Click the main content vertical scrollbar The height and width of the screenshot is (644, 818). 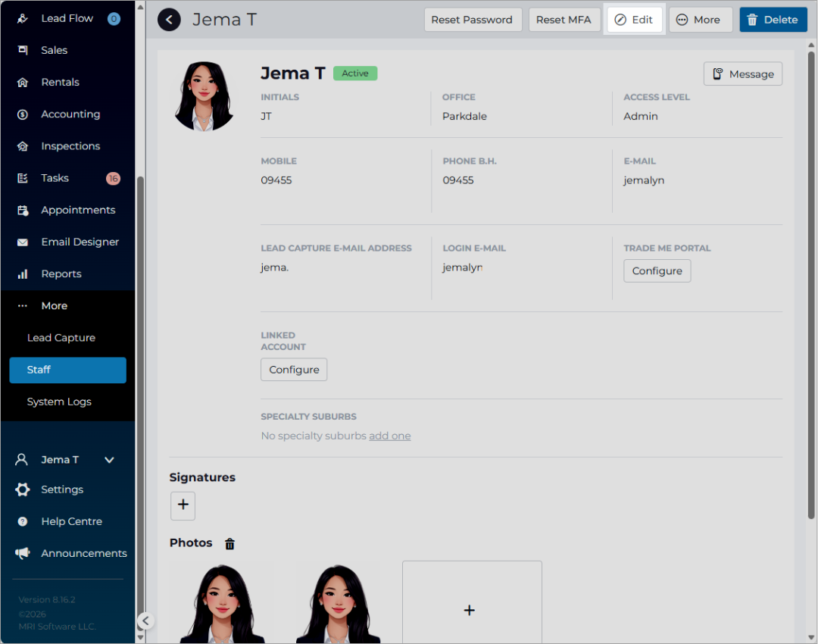pyautogui.click(x=811, y=285)
